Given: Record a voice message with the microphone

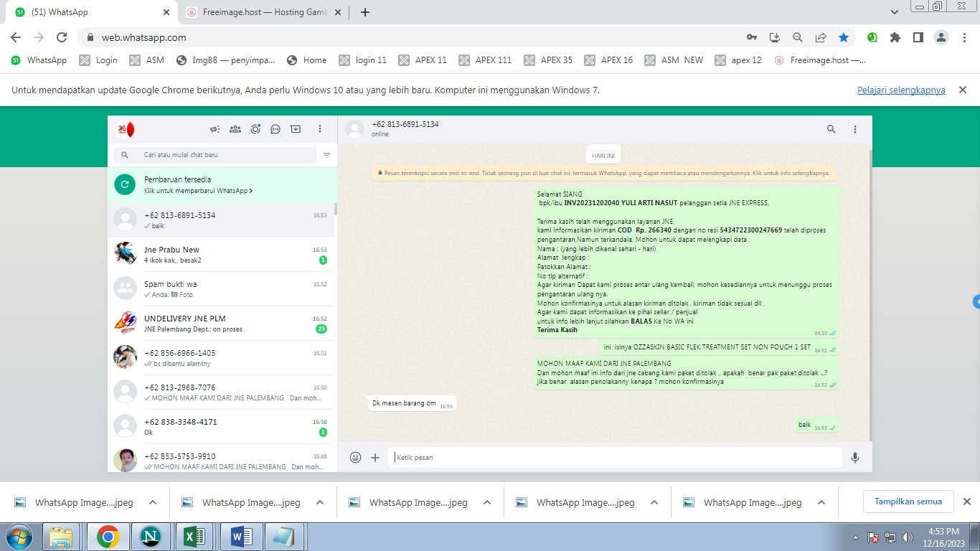Looking at the screenshot, I should (x=855, y=457).
